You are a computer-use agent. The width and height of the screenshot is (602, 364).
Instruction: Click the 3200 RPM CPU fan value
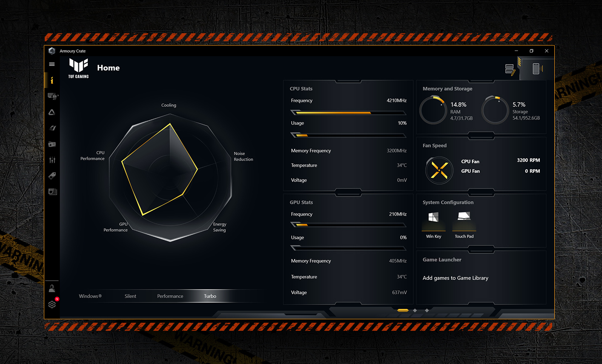pos(528,160)
